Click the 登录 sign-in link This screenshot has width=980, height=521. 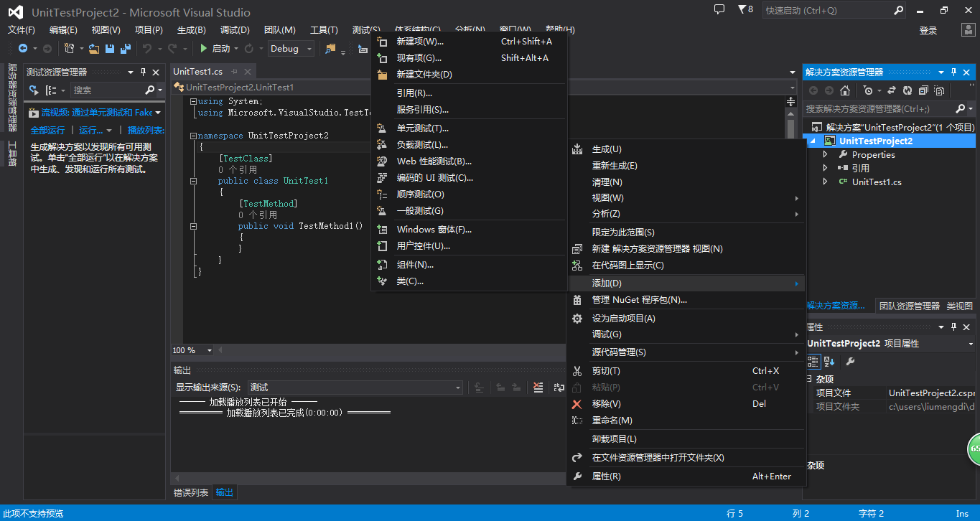pyautogui.click(x=928, y=30)
